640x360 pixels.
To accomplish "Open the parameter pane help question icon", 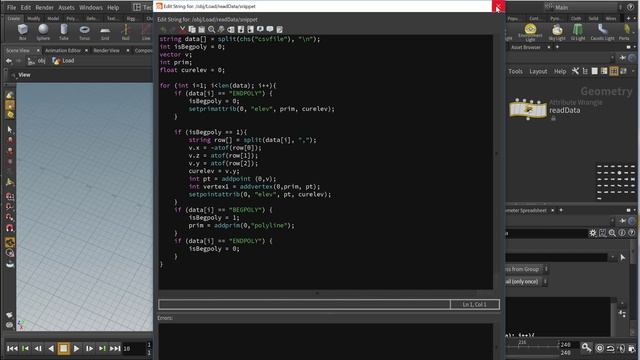I will 631,233.
